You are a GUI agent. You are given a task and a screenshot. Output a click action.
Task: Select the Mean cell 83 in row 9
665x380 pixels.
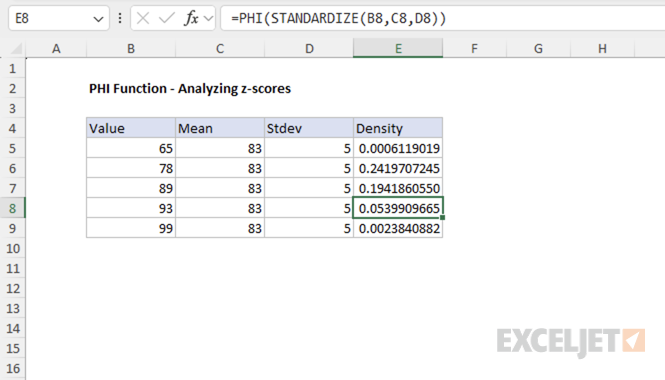[220, 228]
